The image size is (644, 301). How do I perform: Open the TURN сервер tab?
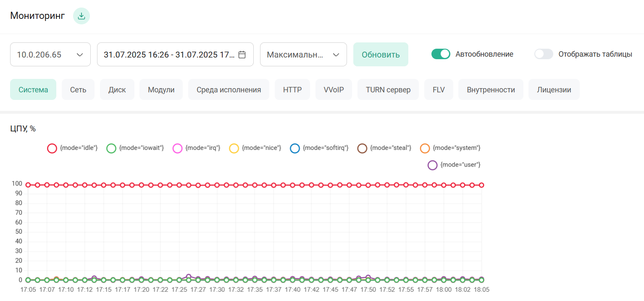388,90
